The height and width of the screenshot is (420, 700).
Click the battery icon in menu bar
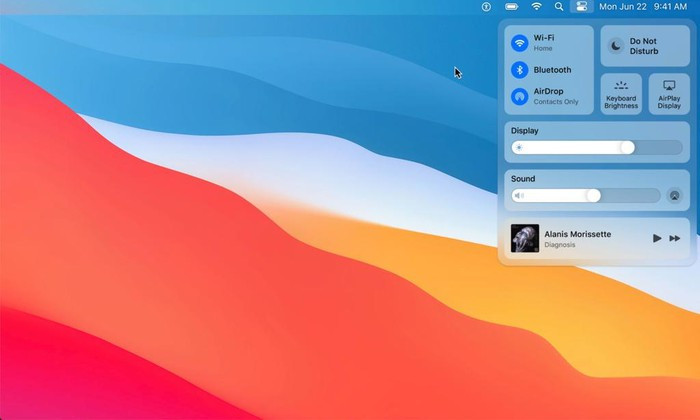511,6
